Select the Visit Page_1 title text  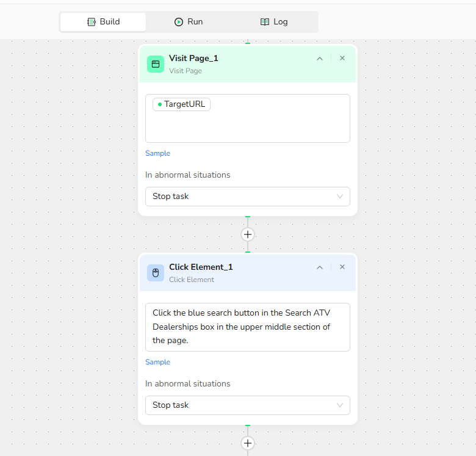click(193, 58)
